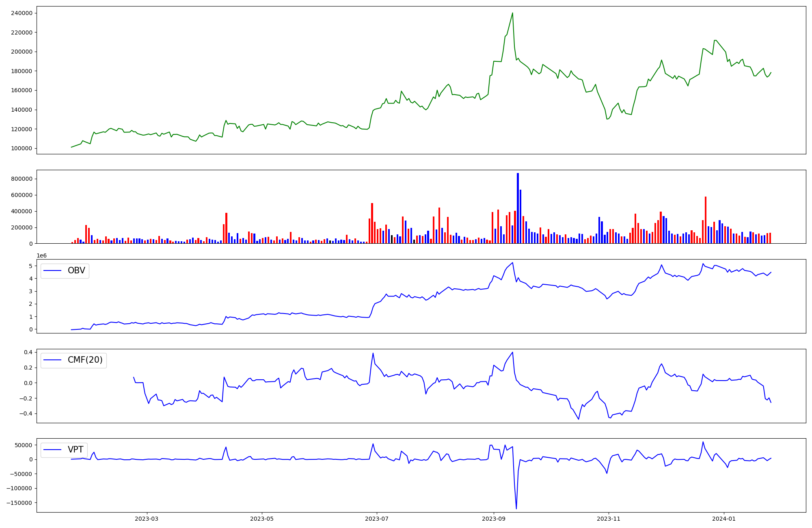Click the -0.4 CMF axis label
The height and width of the screenshot is (528, 812).
click(26, 413)
